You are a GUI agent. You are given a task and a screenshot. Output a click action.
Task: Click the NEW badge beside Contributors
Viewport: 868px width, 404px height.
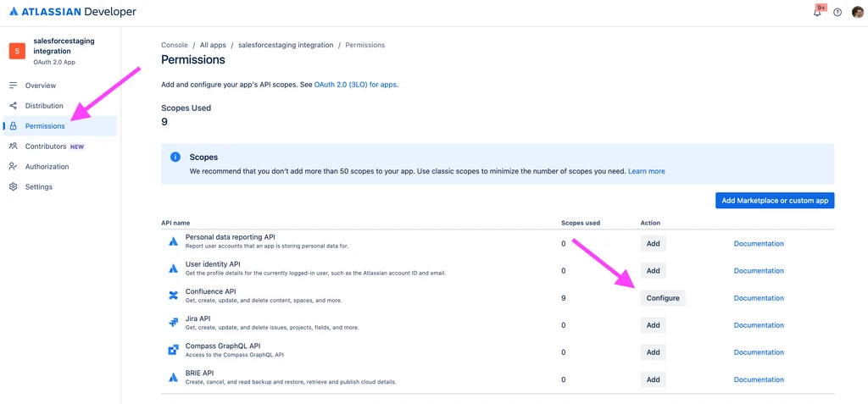[x=77, y=147]
